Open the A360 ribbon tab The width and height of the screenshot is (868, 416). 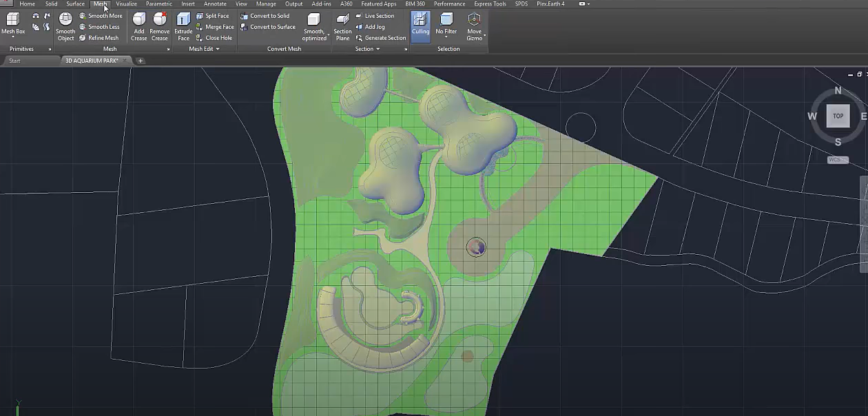(347, 4)
